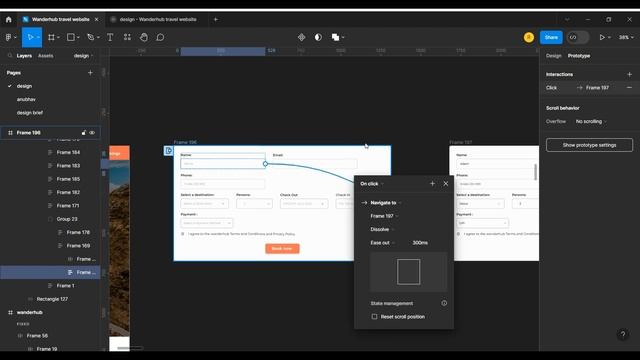Select the anubhav page

pyautogui.click(x=26, y=99)
